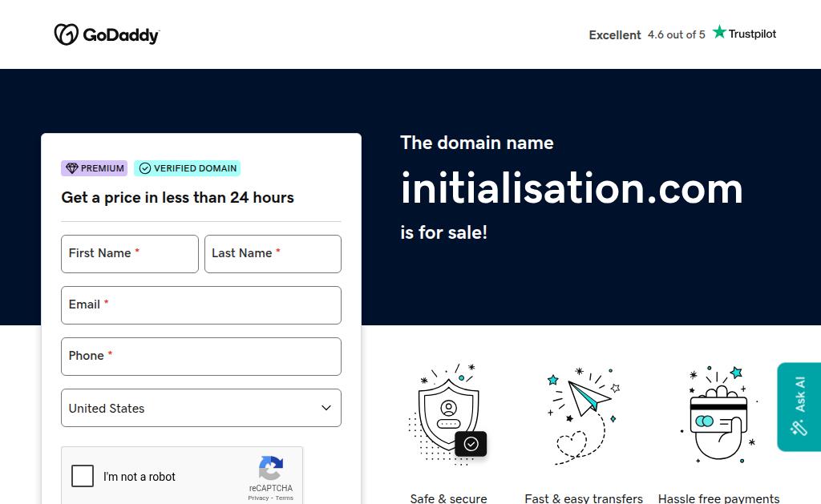Click the initialisation.com domain heading
This screenshot has width=821, height=504.
572,188
